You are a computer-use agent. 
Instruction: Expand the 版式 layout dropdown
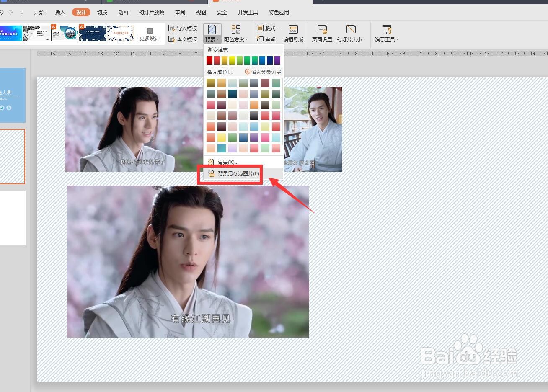pyautogui.click(x=268, y=28)
